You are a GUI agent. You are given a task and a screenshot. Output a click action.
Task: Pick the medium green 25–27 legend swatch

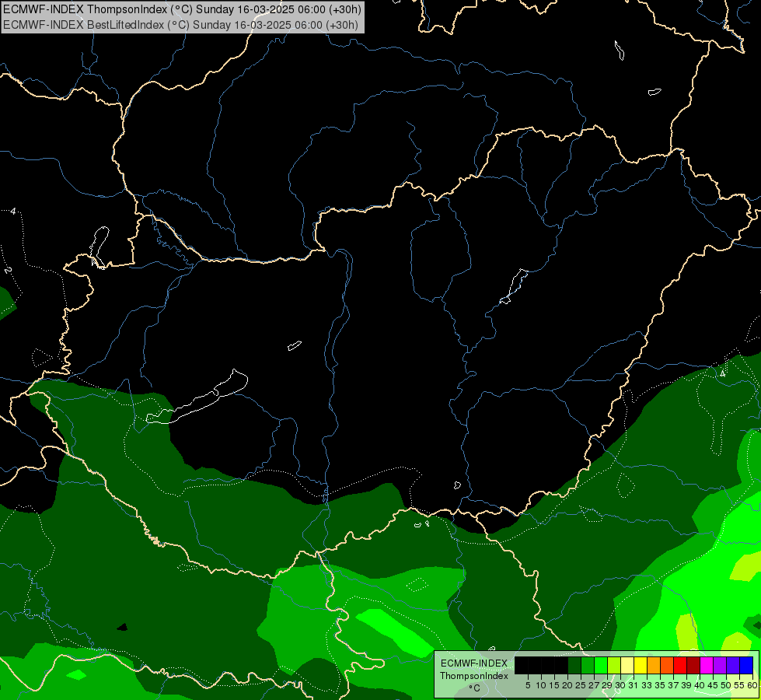[587, 665]
